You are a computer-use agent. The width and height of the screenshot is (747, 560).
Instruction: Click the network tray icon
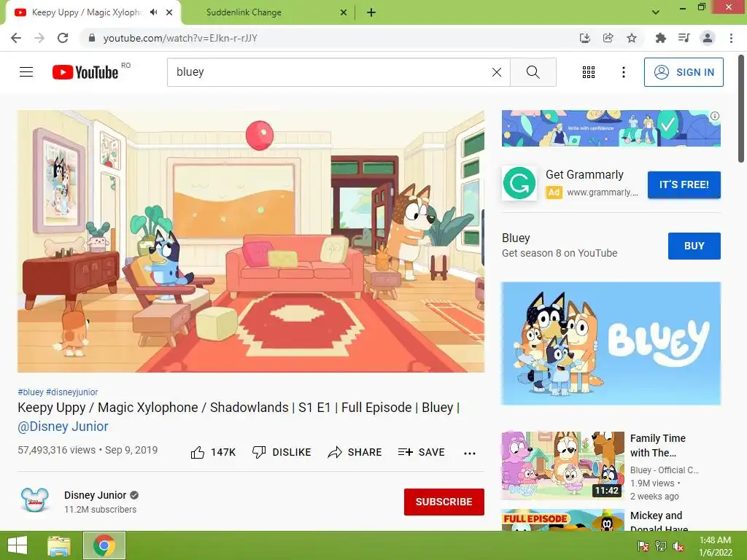[661, 546]
